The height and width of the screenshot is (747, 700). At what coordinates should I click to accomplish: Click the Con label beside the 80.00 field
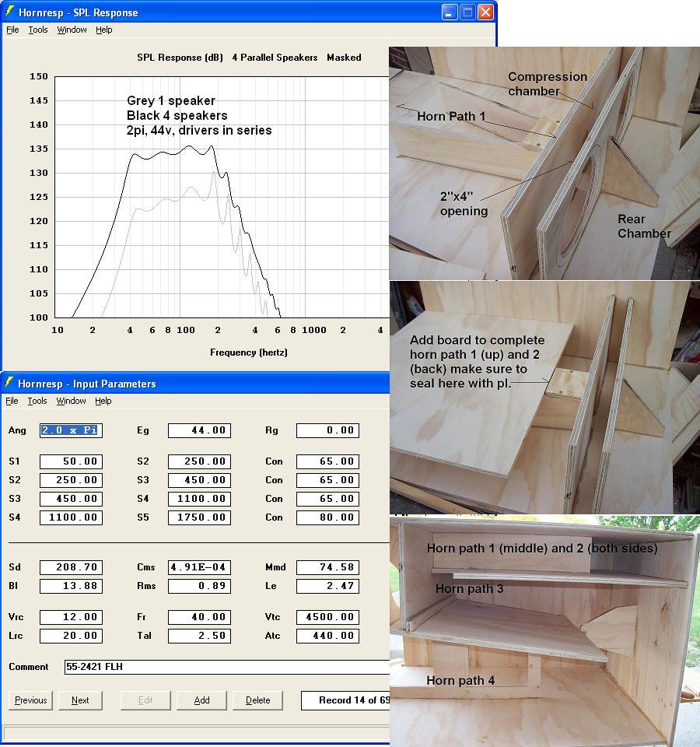coord(274,517)
